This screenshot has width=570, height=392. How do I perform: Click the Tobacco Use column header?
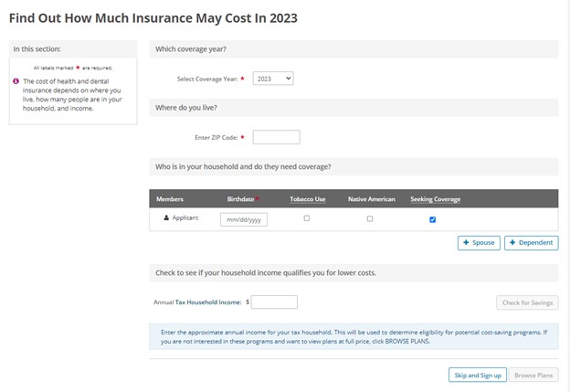(x=308, y=199)
